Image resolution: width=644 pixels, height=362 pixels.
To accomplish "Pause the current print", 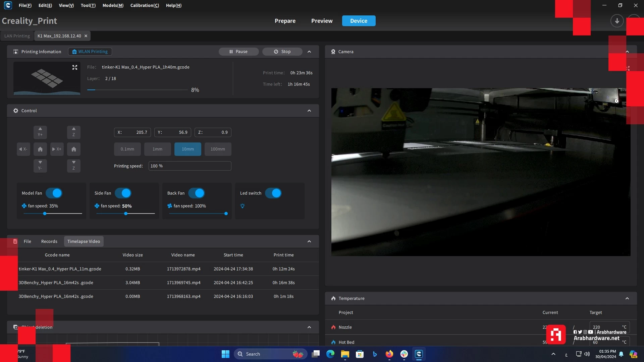I will tap(238, 52).
